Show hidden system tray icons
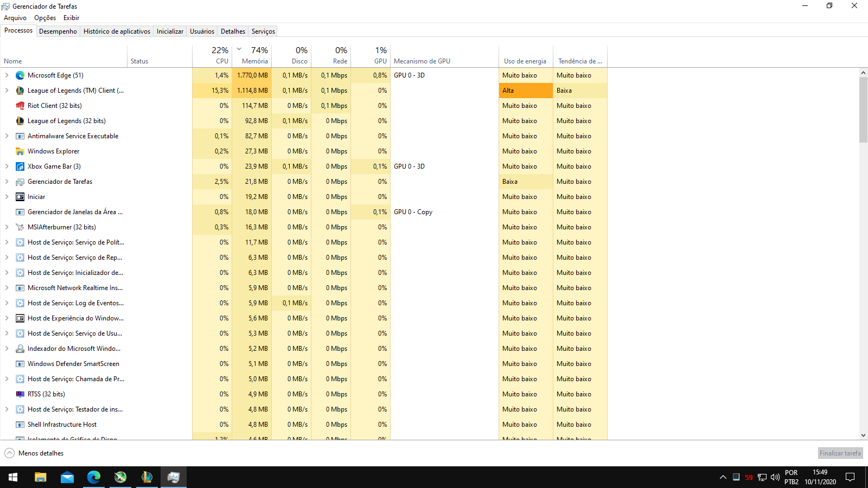The height and width of the screenshot is (488, 868). [x=723, y=477]
